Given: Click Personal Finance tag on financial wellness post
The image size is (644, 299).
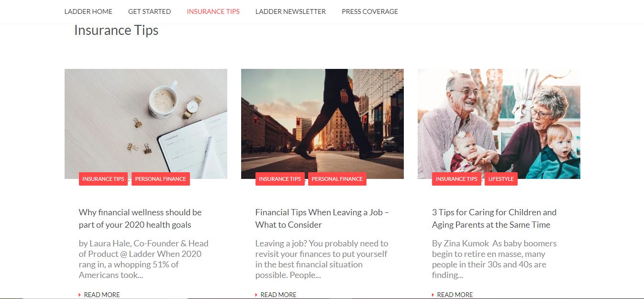Looking at the screenshot, I should 161,179.
